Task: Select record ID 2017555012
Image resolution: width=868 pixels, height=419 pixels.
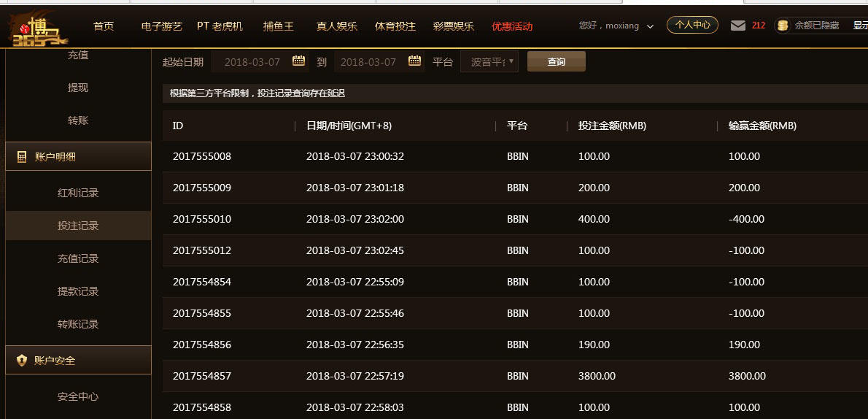Action: pyautogui.click(x=202, y=250)
